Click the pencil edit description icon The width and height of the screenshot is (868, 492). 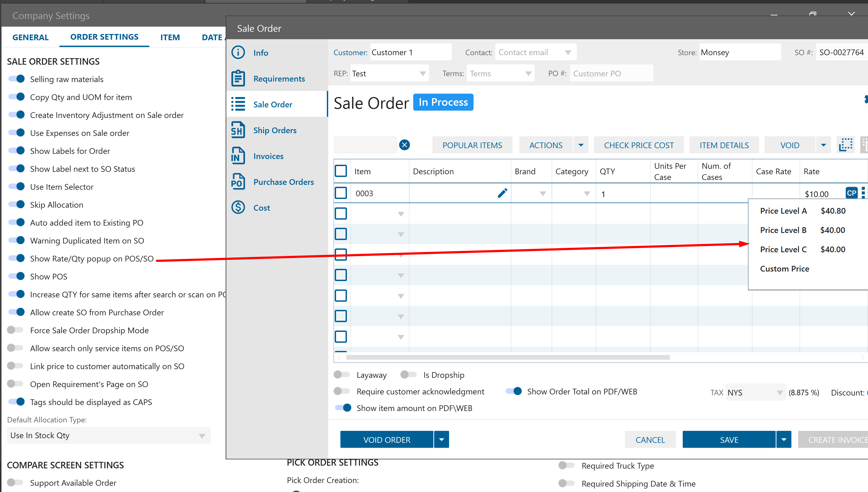click(502, 193)
